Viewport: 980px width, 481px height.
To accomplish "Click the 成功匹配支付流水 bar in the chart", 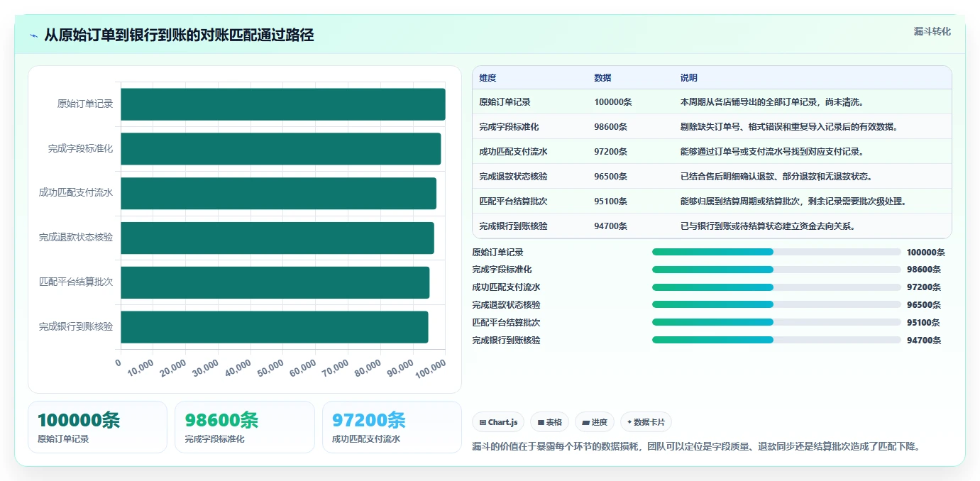I will 279,193.
